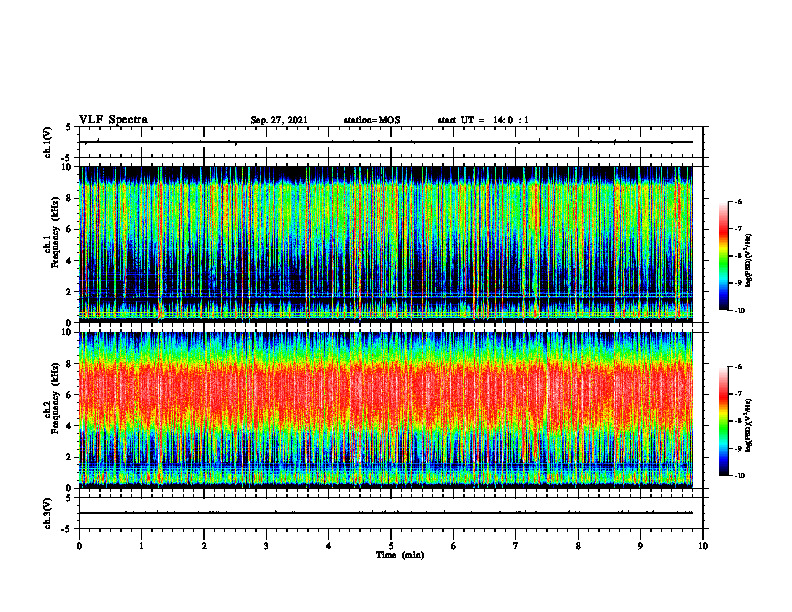Select the date text "Sep. 27, 2021"
The image size is (792, 612).
click(x=279, y=120)
